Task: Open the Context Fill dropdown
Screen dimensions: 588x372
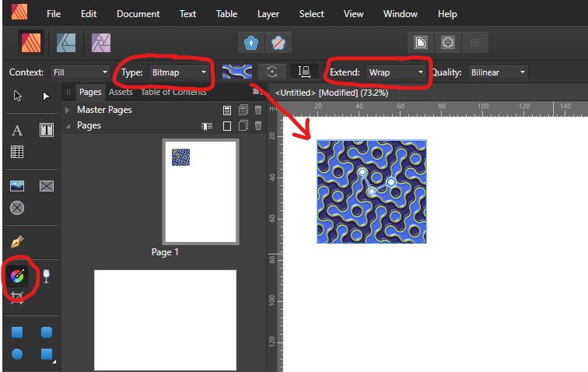Action: [x=80, y=72]
